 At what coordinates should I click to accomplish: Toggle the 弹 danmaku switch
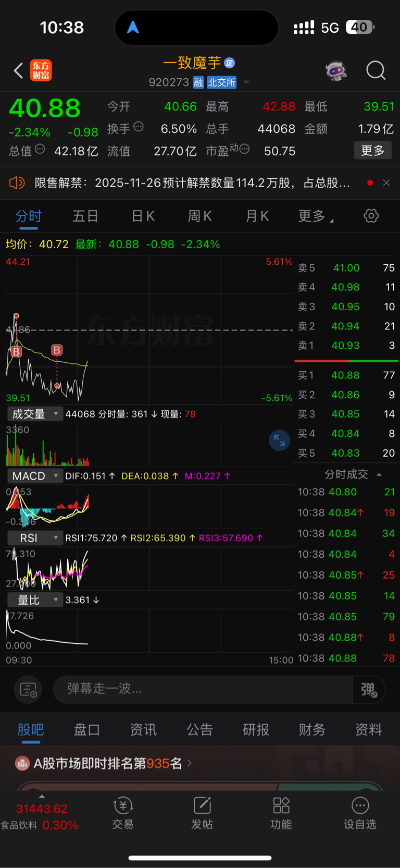tap(369, 690)
